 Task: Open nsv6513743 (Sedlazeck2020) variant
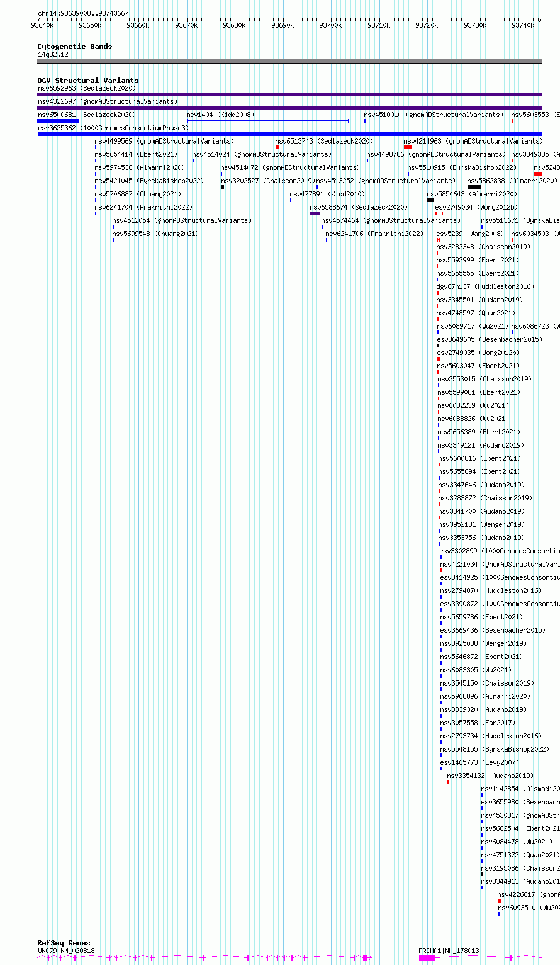tap(324, 141)
